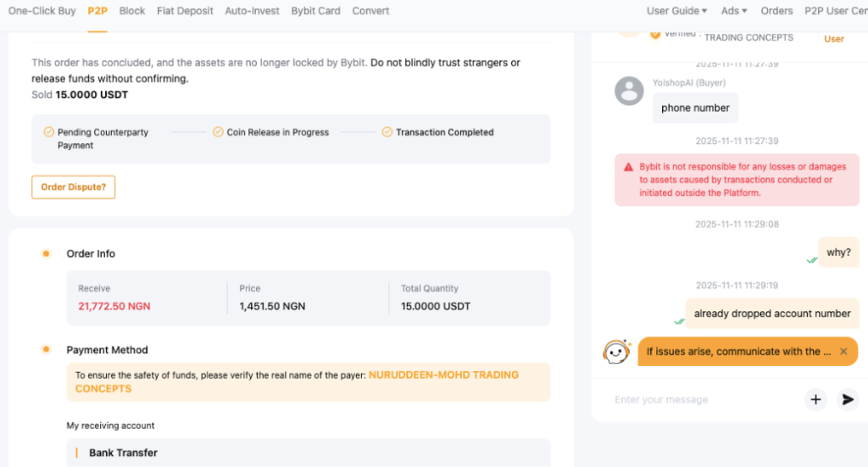Click the 2025-11-11 11:29:08 timestamp
868x467 pixels.
[737, 224]
